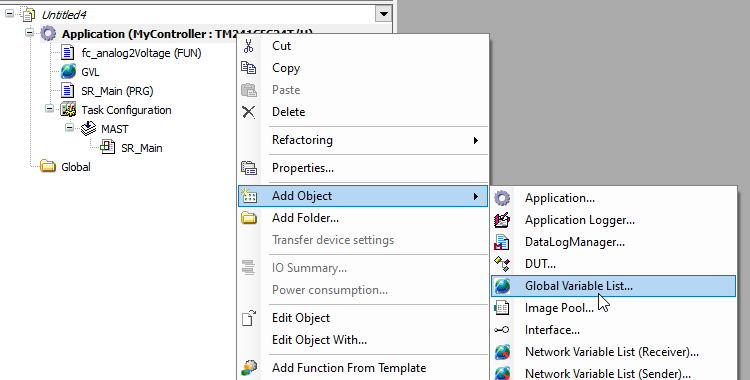Viewport: 750px width, 380px height.
Task: Click the SR_Main call icon under MAST
Action: click(108, 147)
